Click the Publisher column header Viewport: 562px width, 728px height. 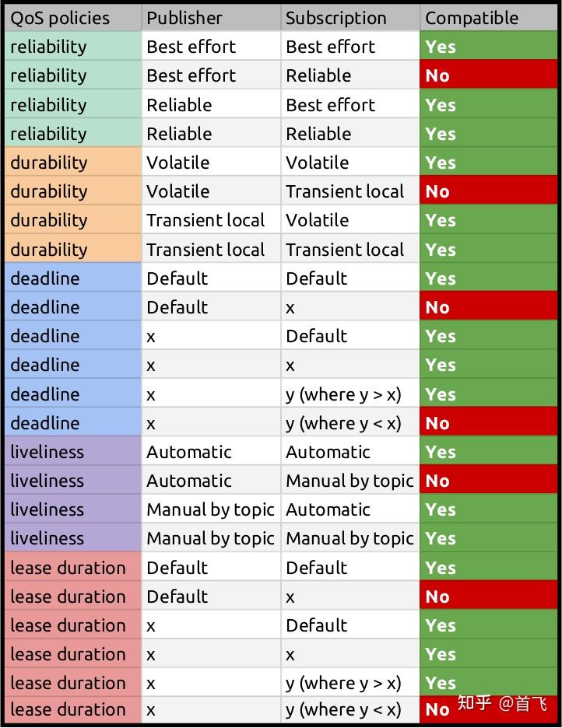click(184, 18)
